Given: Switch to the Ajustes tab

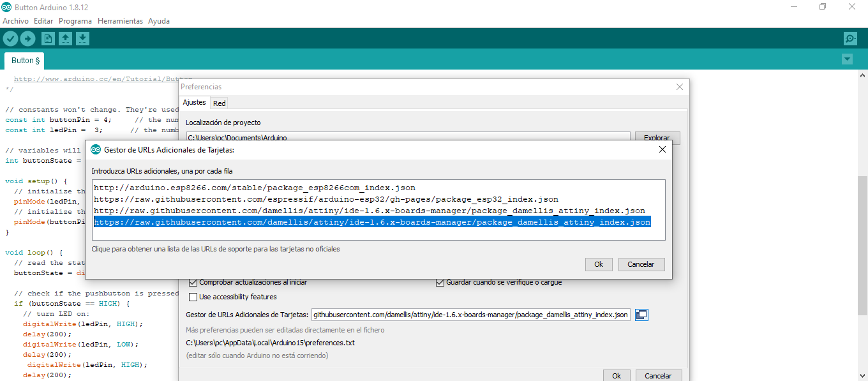Looking at the screenshot, I should [195, 102].
